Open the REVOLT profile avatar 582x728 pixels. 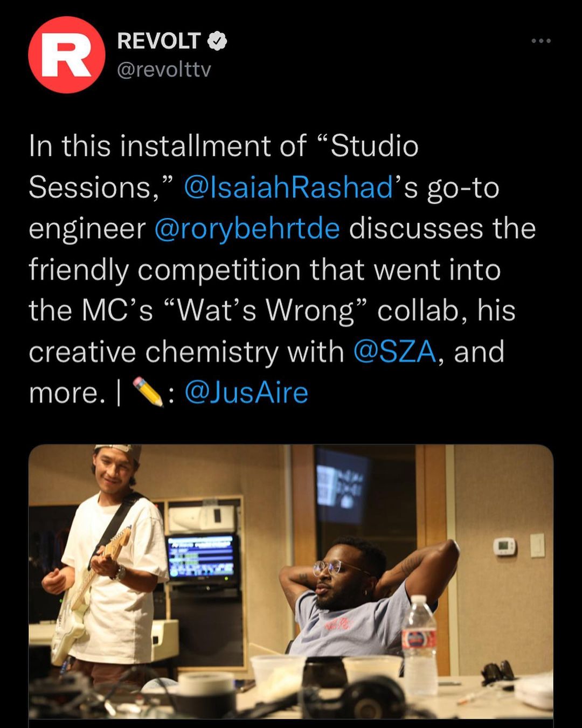point(66,55)
